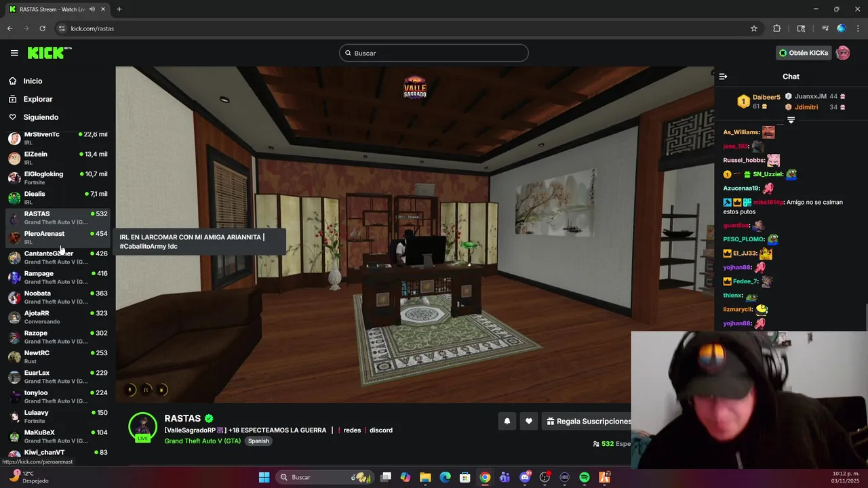Open the Lulaavy channel
The image size is (868, 488).
pos(58,416)
